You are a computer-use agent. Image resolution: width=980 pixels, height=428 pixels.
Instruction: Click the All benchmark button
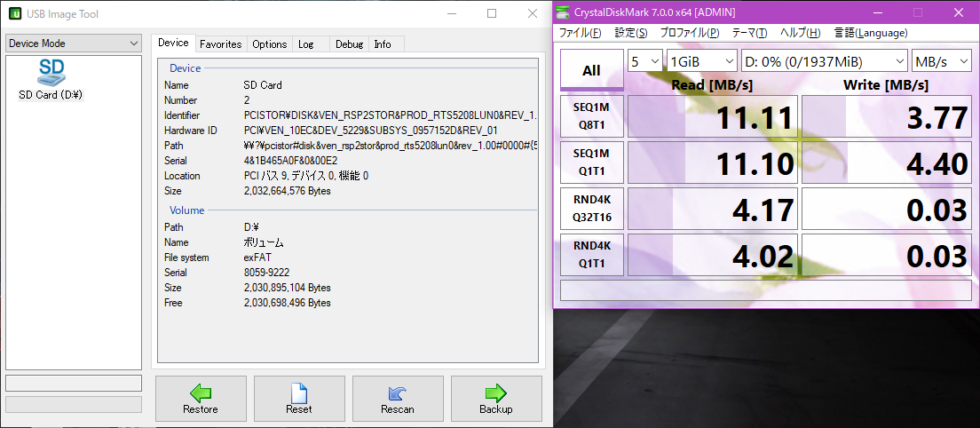point(591,70)
